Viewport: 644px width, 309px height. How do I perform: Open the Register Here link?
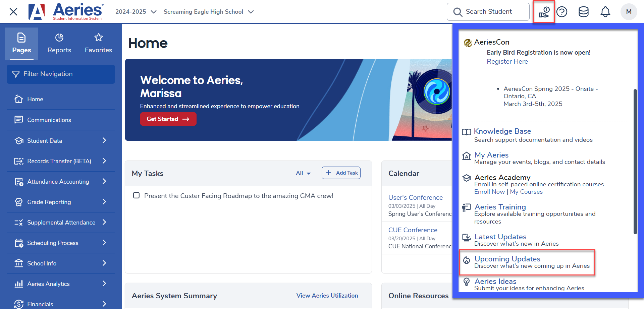(x=507, y=61)
